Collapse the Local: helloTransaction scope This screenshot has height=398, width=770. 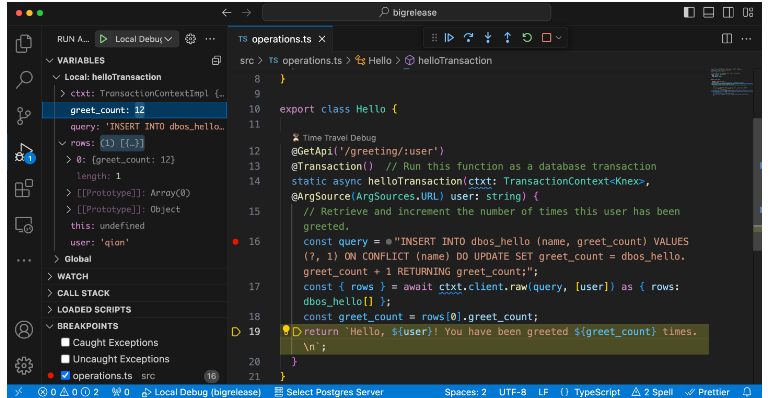(x=56, y=77)
